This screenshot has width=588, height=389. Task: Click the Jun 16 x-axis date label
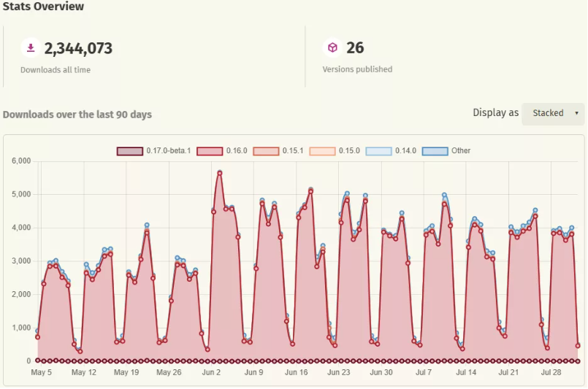pyautogui.click(x=297, y=372)
